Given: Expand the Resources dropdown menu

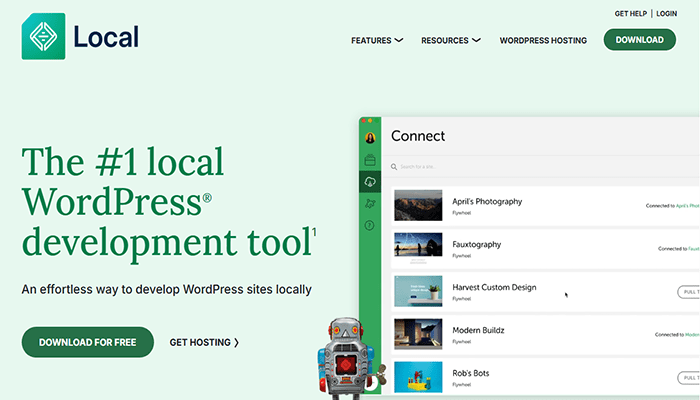Looking at the screenshot, I should [x=450, y=41].
